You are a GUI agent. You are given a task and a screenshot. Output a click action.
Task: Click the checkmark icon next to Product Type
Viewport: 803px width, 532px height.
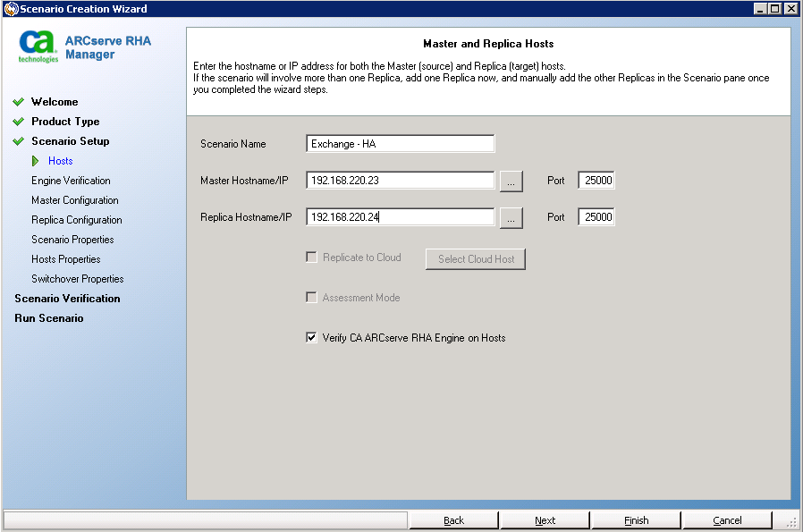[18, 122]
